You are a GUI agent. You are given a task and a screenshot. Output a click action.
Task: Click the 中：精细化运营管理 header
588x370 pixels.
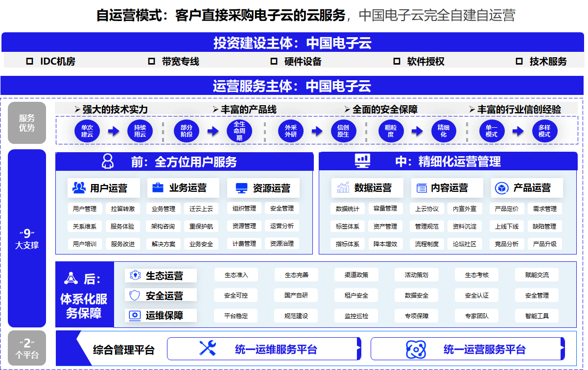(448, 162)
